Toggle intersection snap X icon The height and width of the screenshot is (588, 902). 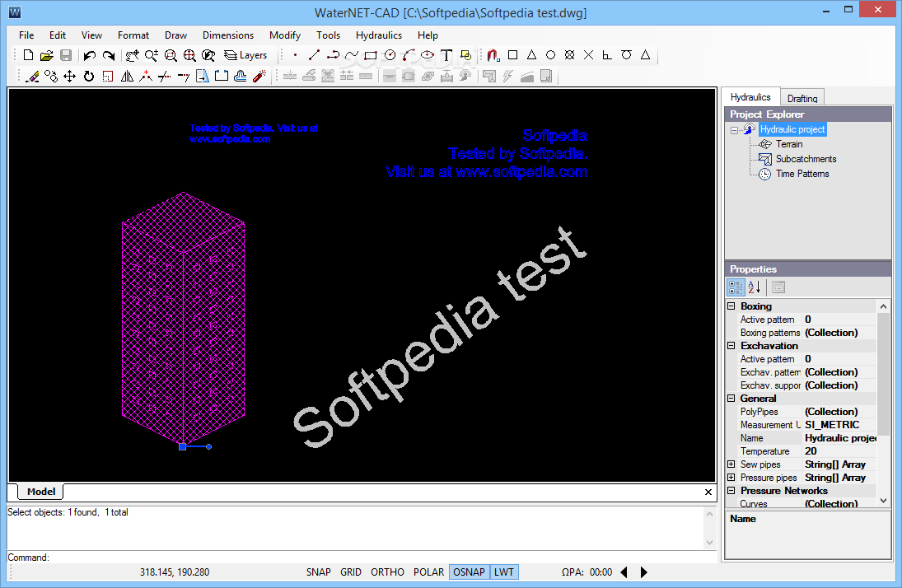coord(588,55)
